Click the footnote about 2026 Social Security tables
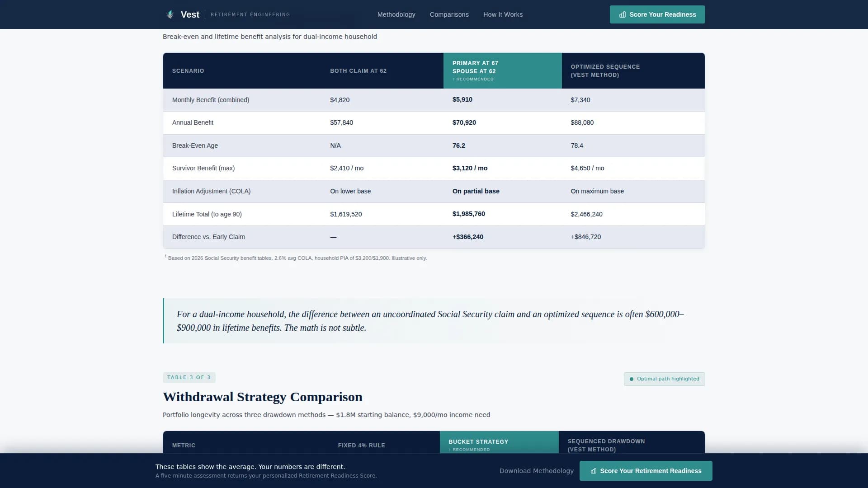 tap(296, 258)
